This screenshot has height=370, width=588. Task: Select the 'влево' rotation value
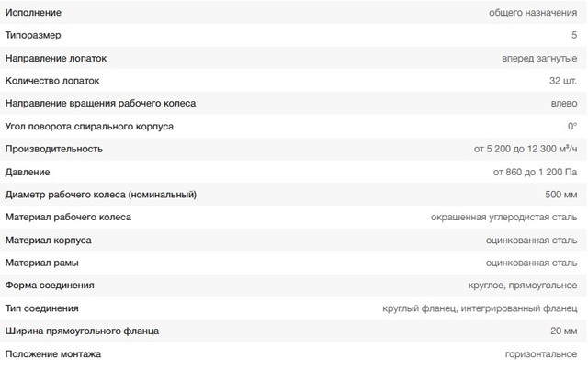(563, 104)
